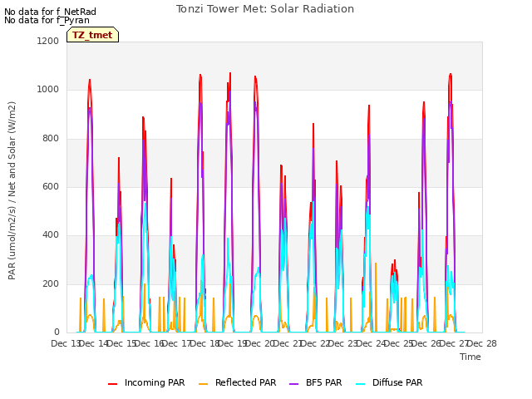This screenshot has width=532, height=399.
Task: Click the purple BF5 PAR legend swatch
Action: pyautogui.click(x=293, y=384)
